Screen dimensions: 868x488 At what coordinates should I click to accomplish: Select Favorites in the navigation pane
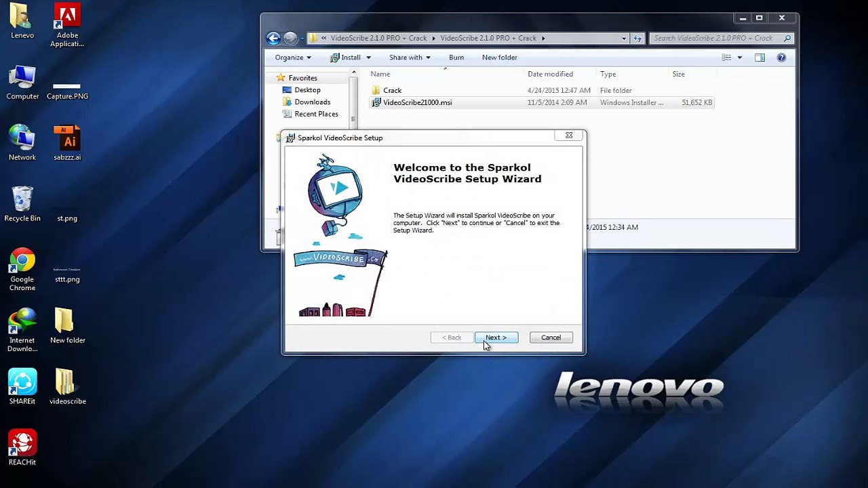[302, 78]
